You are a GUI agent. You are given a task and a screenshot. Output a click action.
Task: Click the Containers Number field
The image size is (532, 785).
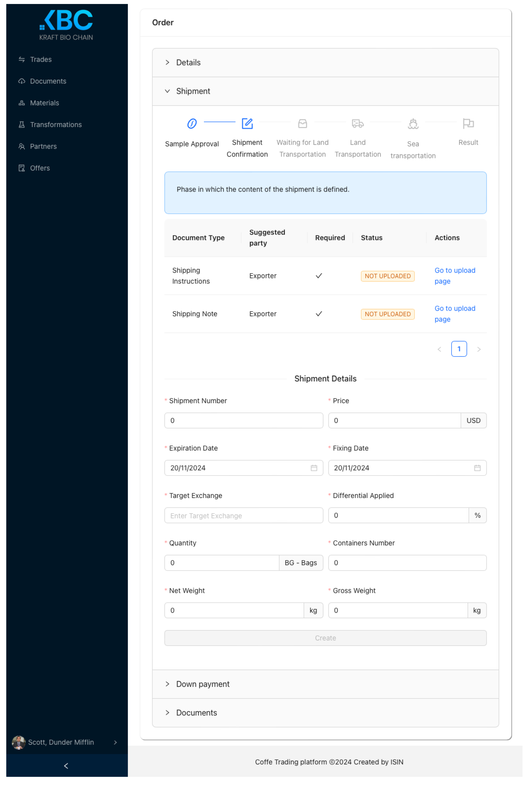(407, 563)
